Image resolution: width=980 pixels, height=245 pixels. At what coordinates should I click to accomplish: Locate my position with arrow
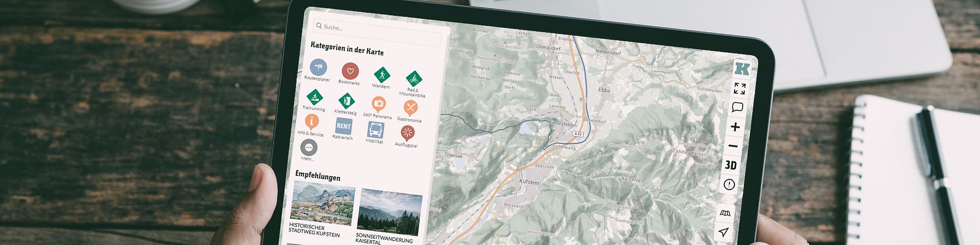[723, 232]
